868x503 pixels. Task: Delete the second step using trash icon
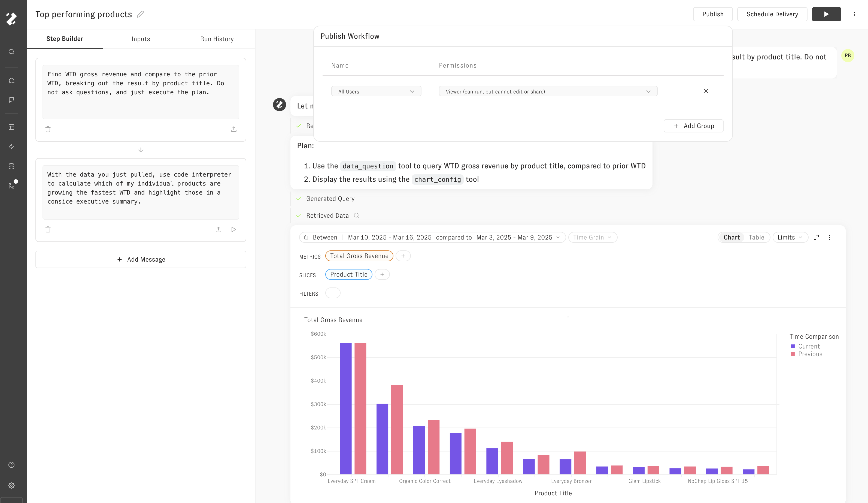[x=48, y=229]
